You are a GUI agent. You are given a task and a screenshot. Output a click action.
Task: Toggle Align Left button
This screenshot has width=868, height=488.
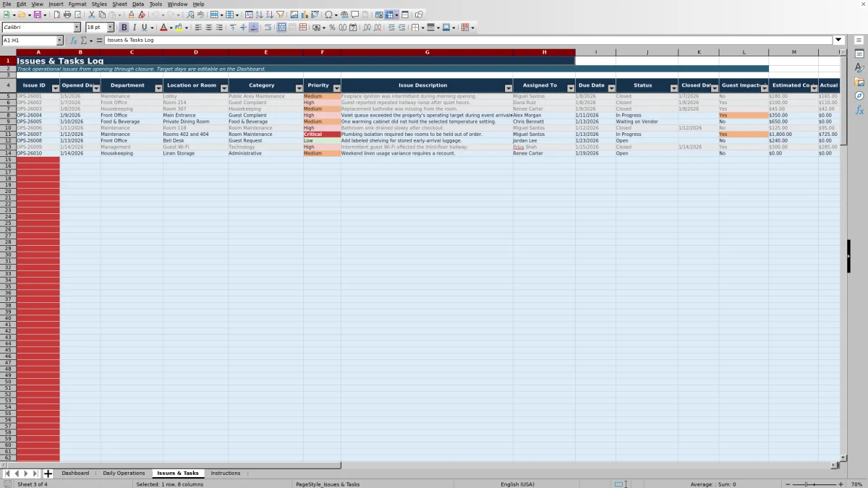[x=198, y=27]
